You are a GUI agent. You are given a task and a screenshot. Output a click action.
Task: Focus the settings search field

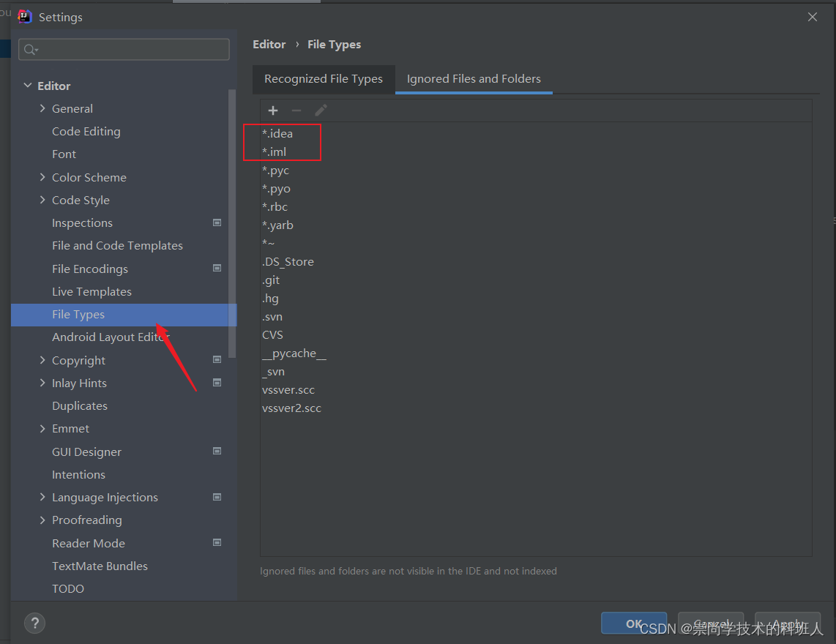point(124,49)
